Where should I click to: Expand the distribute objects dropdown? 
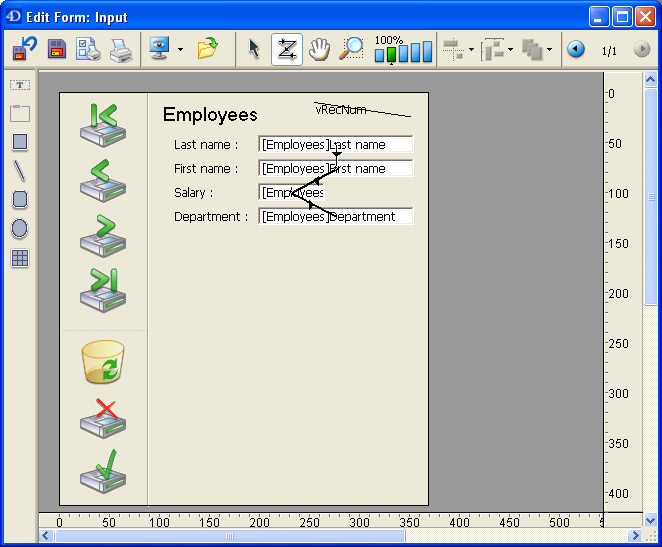511,49
